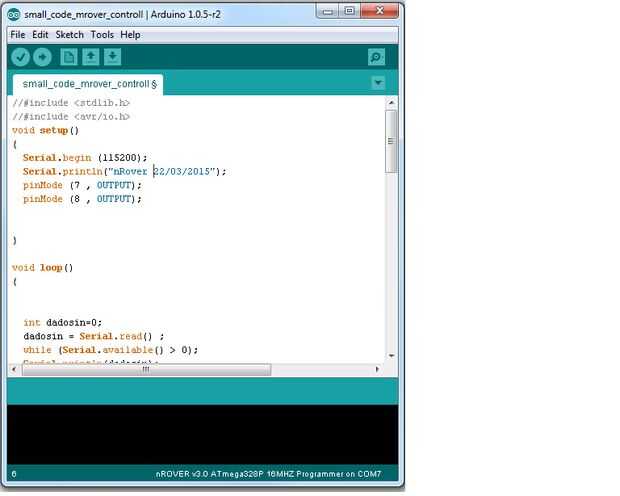Image resolution: width=620 pixels, height=496 pixels.
Task: Save the sketch with the down-arrow icon
Action: coord(112,57)
